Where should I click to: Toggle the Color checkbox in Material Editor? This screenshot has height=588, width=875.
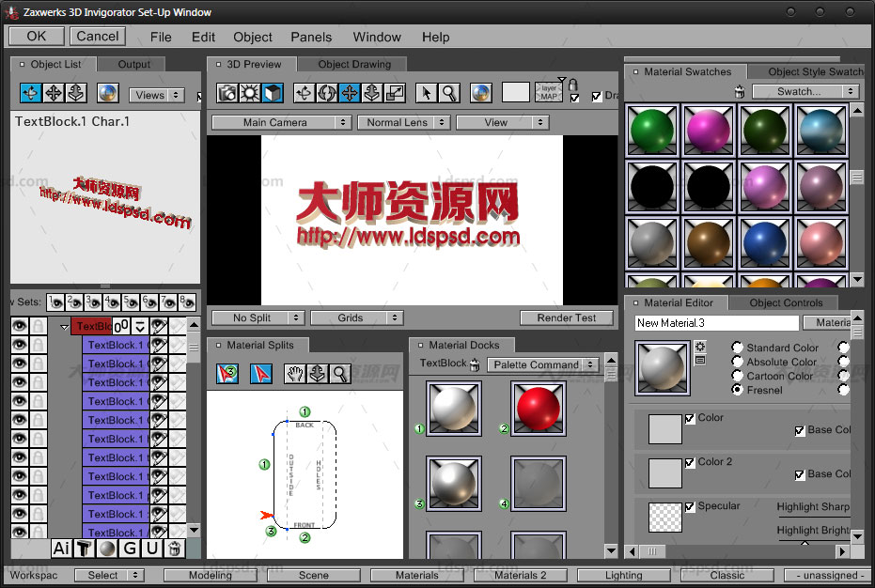pyautogui.click(x=690, y=418)
